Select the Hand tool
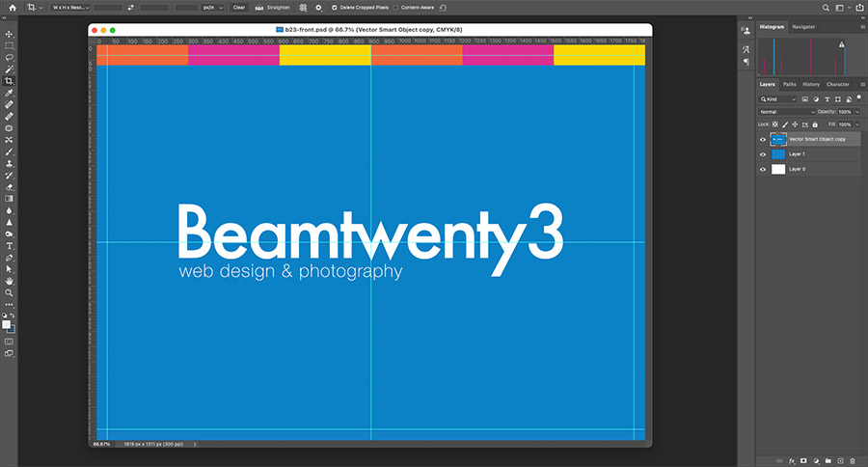Viewport: 868px width, 467px height. [x=9, y=281]
